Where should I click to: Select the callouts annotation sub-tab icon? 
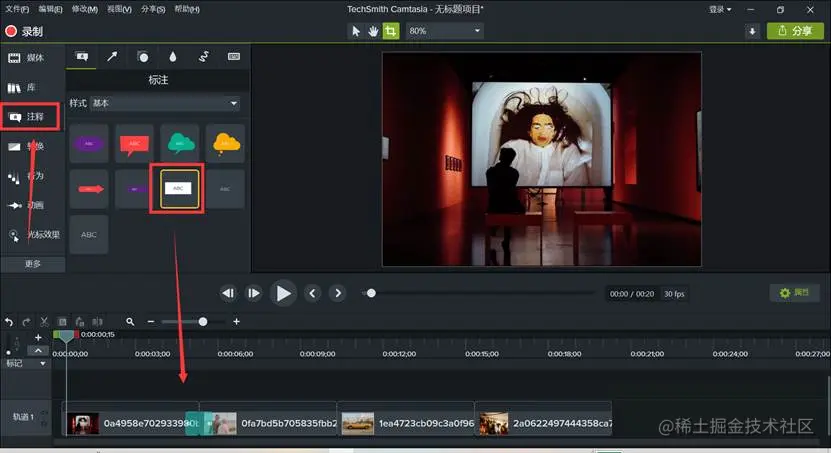click(x=82, y=57)
